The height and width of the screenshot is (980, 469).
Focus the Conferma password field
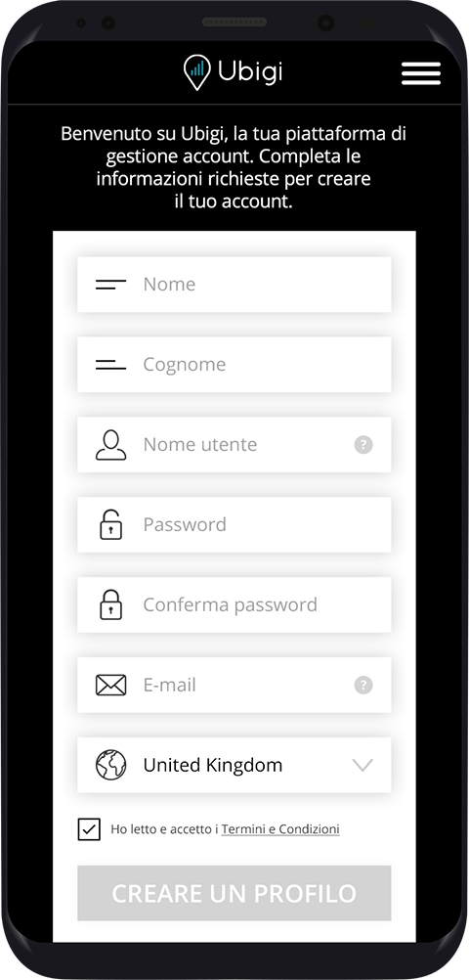click(x=234, y=604)
